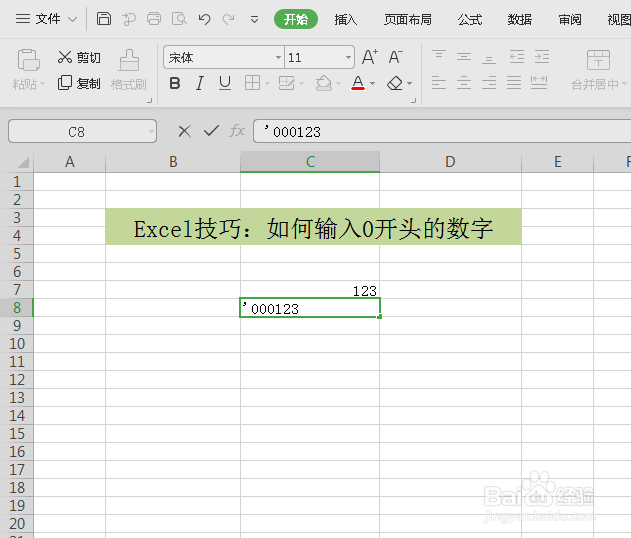Switch to 公式 tab
The width and height of the screenshot is (631, 538).
(470, 19)
